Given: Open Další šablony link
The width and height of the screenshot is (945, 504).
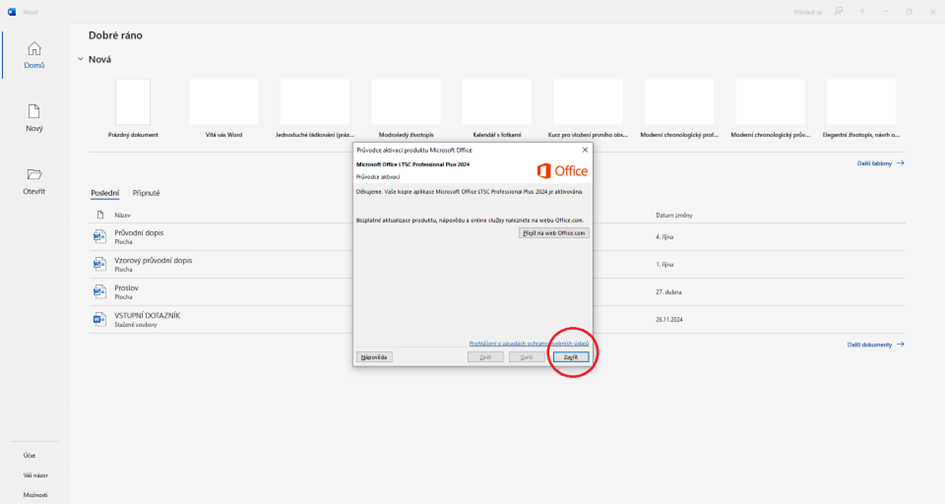Looking at the screenshot, I should point(880,163).
